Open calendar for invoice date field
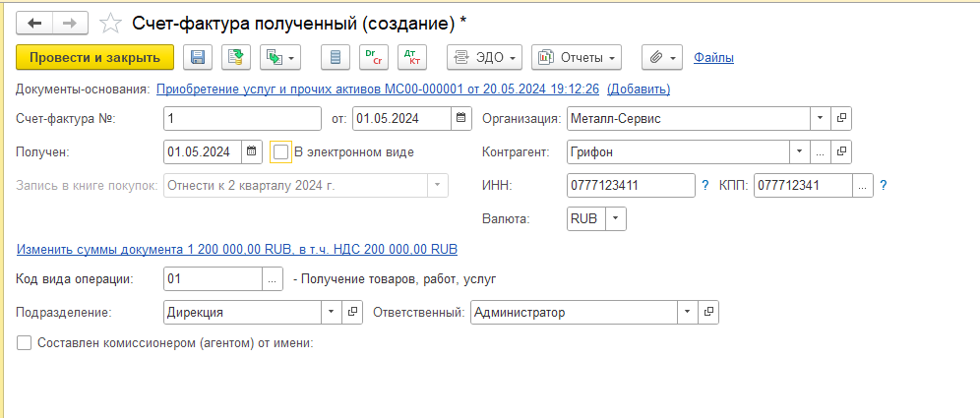This screenshot has width=980, height=418. tap(461, 119)
